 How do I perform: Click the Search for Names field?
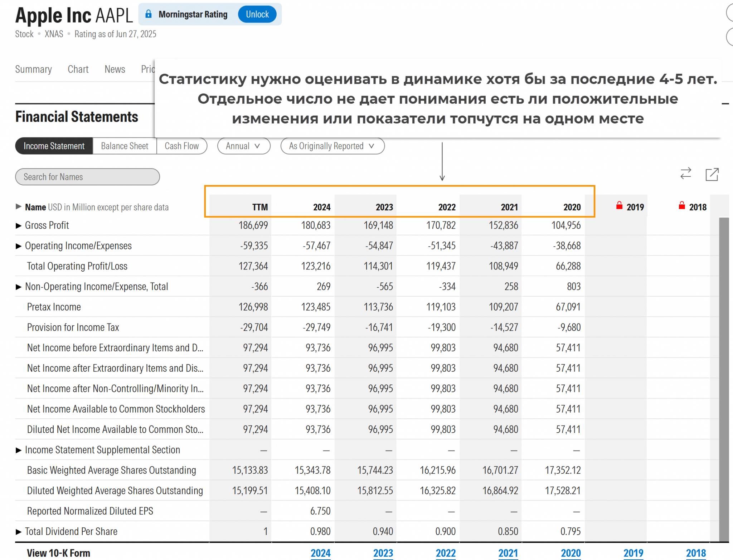[87, 177]
